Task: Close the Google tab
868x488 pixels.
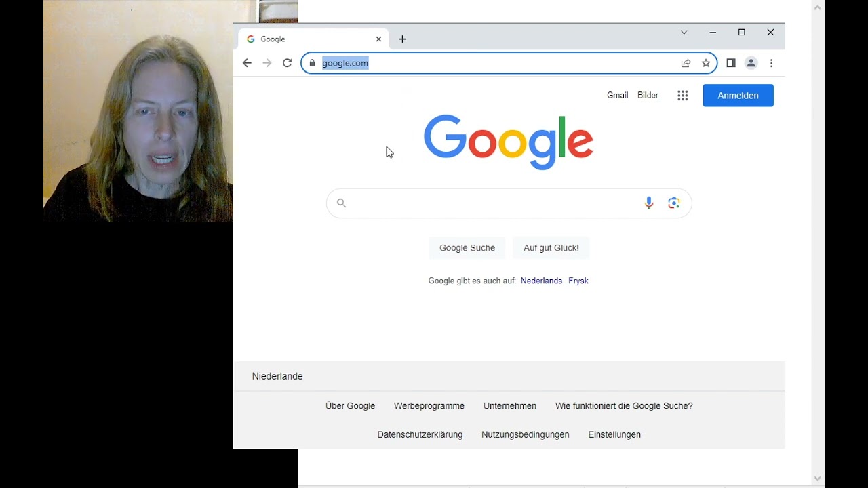Action: 379,39
